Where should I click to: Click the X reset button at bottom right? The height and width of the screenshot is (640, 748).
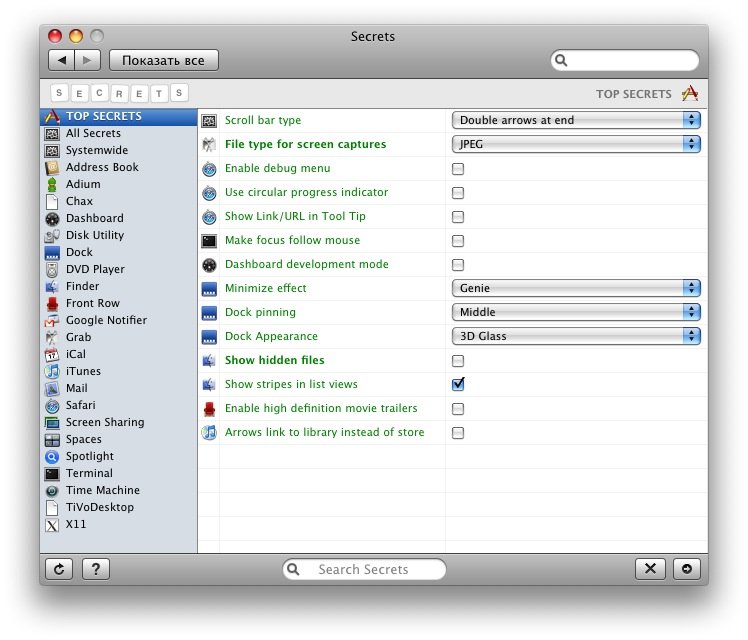650,568
